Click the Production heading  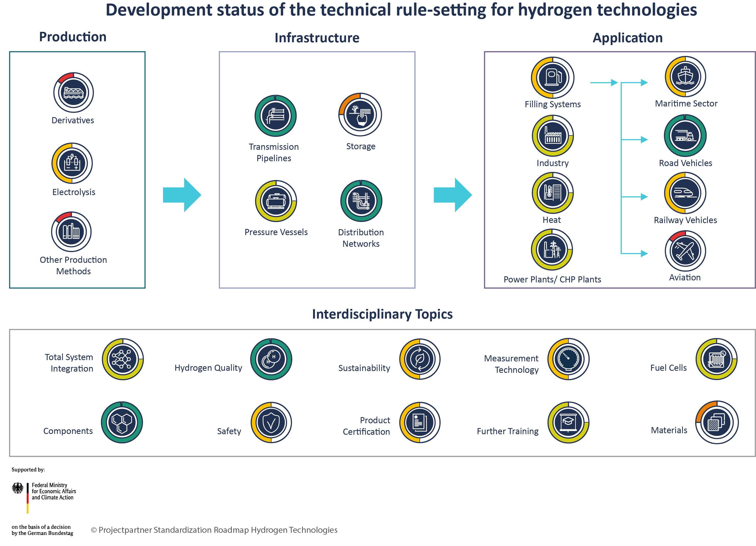(73, 37)
